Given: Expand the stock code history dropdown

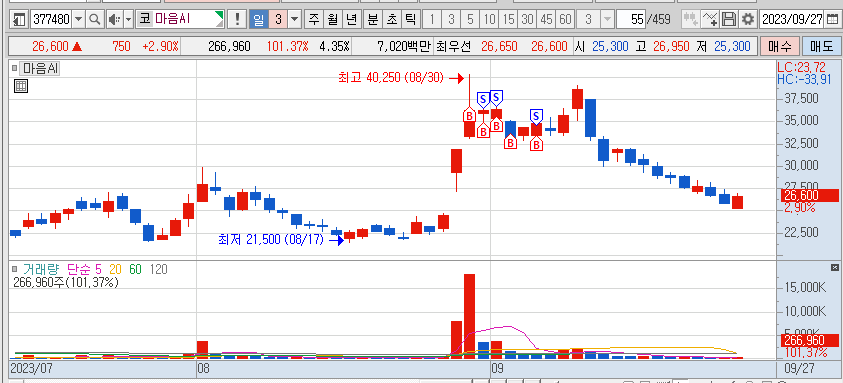Looking at the screenshot, I should [x=78, y=20].
